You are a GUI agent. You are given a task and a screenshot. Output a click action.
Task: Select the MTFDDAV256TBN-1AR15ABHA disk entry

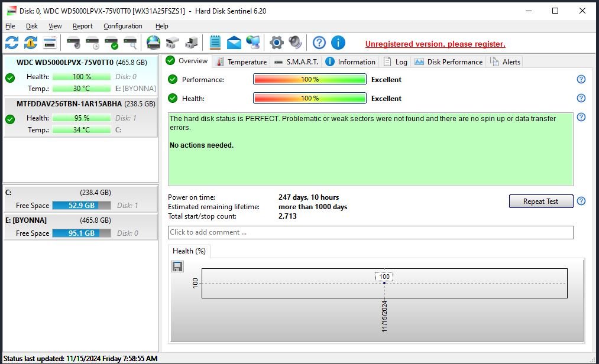pos(80,117)
